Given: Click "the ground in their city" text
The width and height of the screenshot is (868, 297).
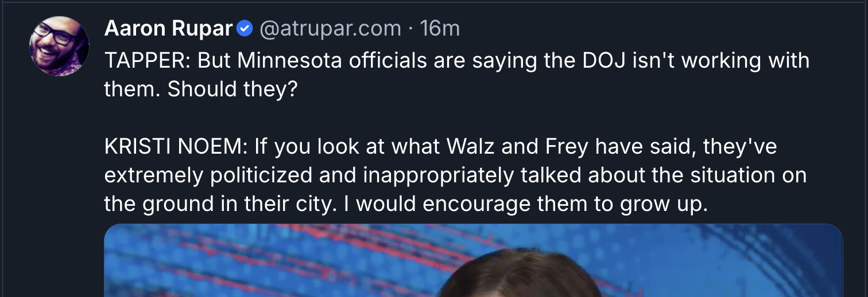Looking at the screenshot, I should click(218, 204).
